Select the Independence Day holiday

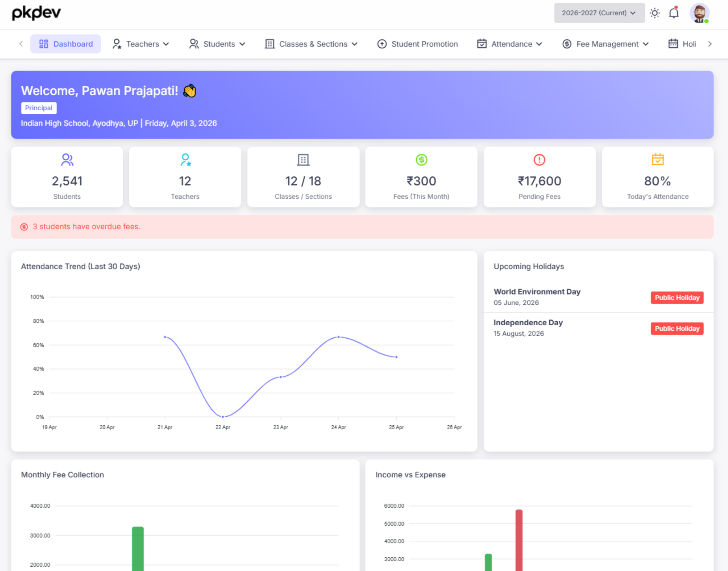598,328
